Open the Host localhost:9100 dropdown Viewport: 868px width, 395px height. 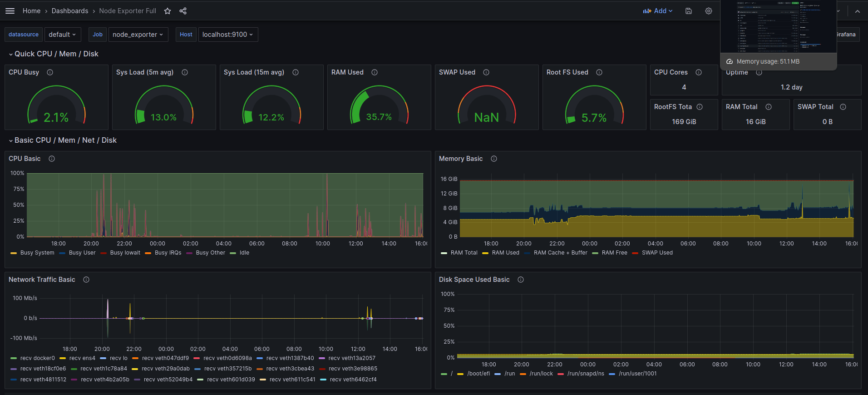point(228,35)
